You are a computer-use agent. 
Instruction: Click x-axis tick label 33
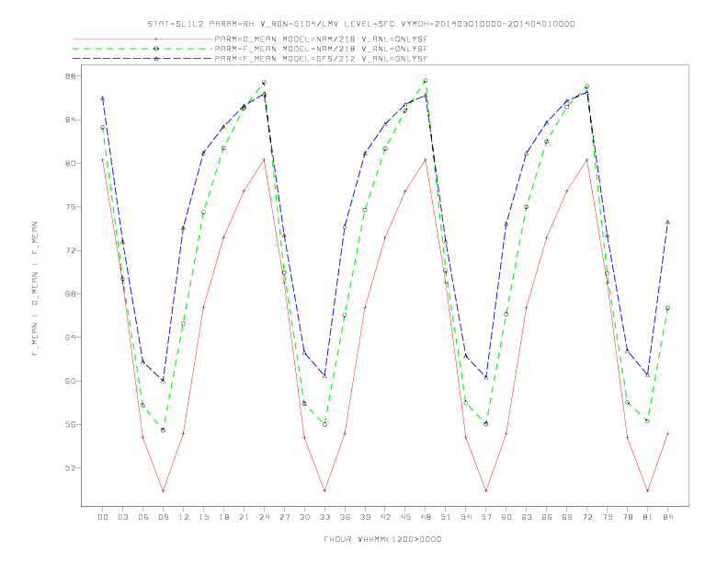[324, 517]
